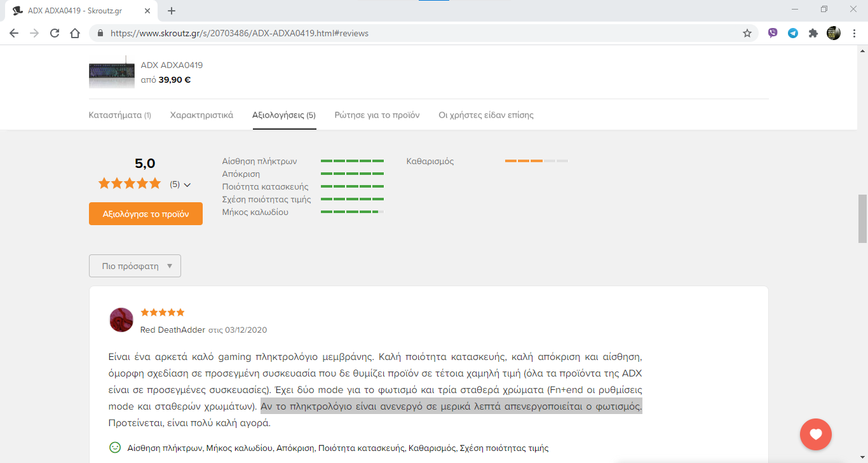
Task: Open the Extensions puzzle menu
Action: [813, 33]
